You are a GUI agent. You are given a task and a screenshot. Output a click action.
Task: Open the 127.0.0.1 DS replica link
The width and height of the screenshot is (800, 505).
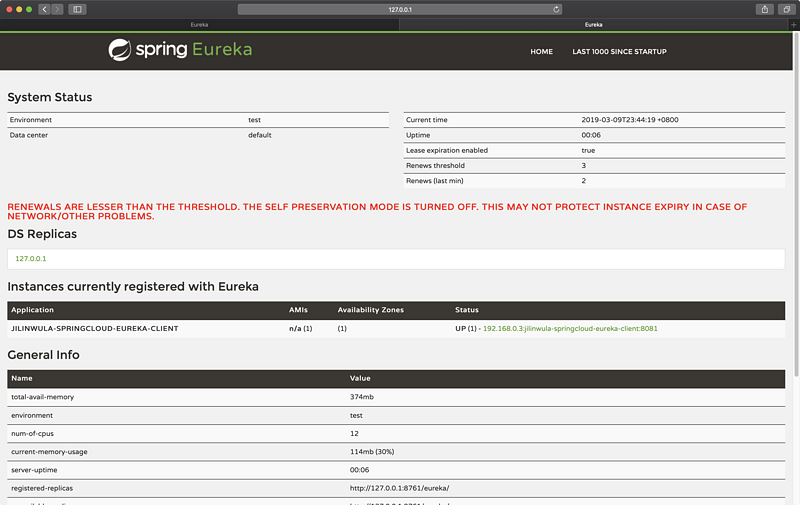[31, 259]
